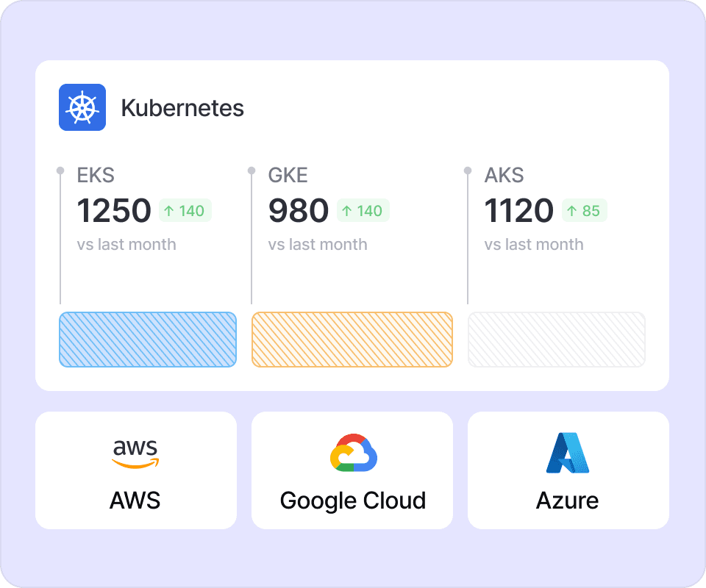Click the 1250 EKS count value
Viewport: 706px width, 588px height.
[x=114, y=211]
